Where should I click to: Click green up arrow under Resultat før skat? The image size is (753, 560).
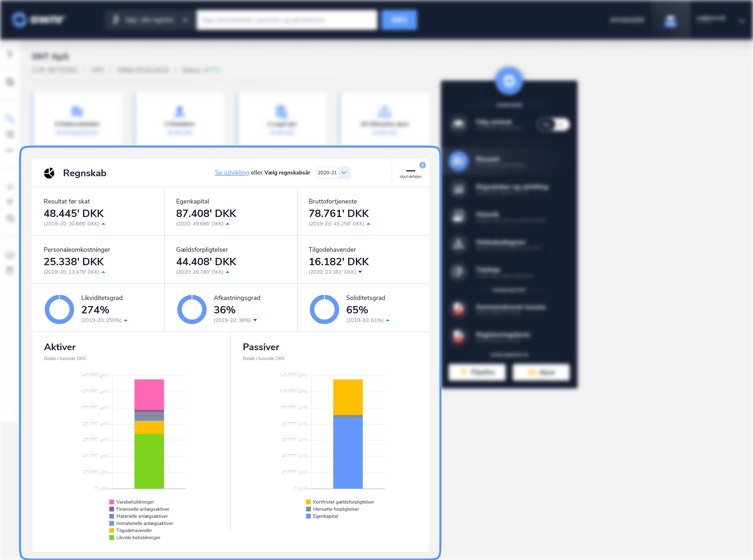[104, 224]
